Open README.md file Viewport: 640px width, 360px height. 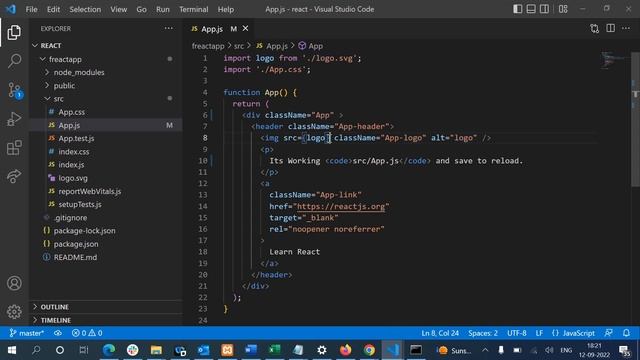point(106,257)
